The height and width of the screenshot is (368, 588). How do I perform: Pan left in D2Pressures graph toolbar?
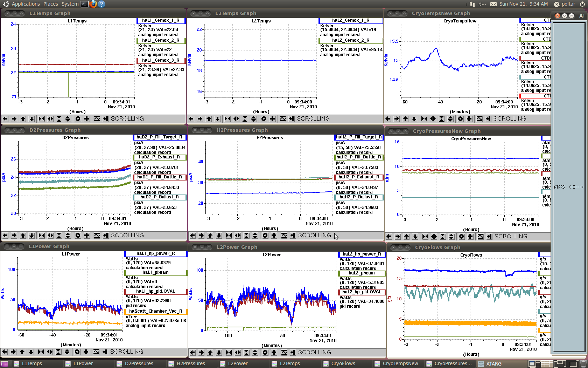pyautogui.click(x=5, y=236)
